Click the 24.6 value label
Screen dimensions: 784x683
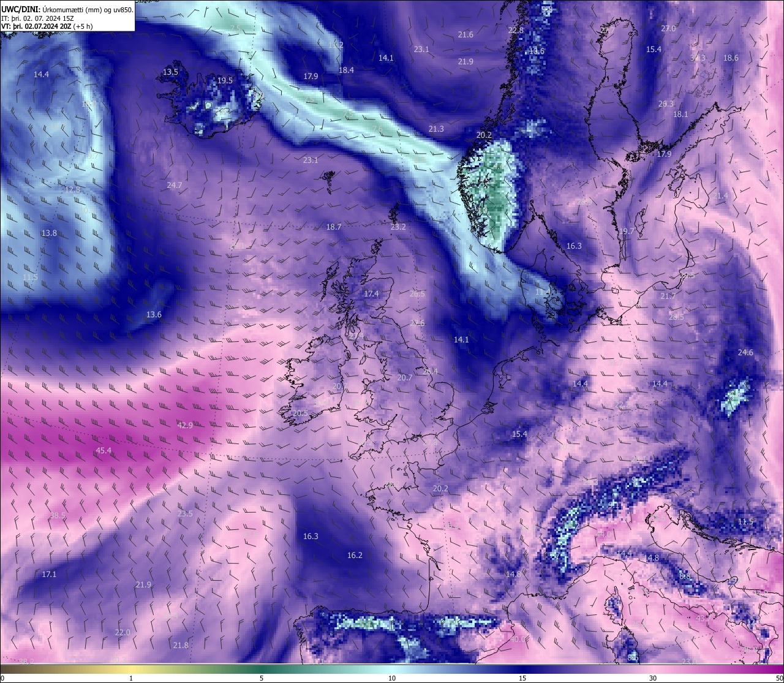(745, 352)
